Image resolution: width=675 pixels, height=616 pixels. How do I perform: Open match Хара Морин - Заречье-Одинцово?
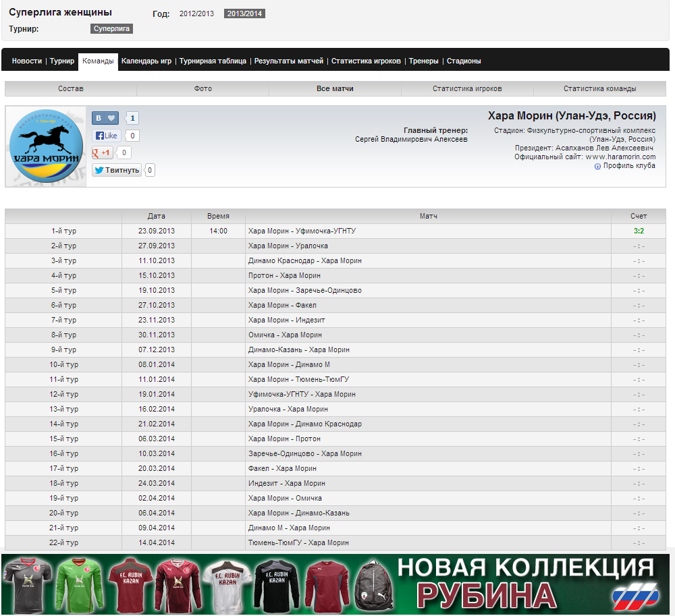tap(305, 290)
